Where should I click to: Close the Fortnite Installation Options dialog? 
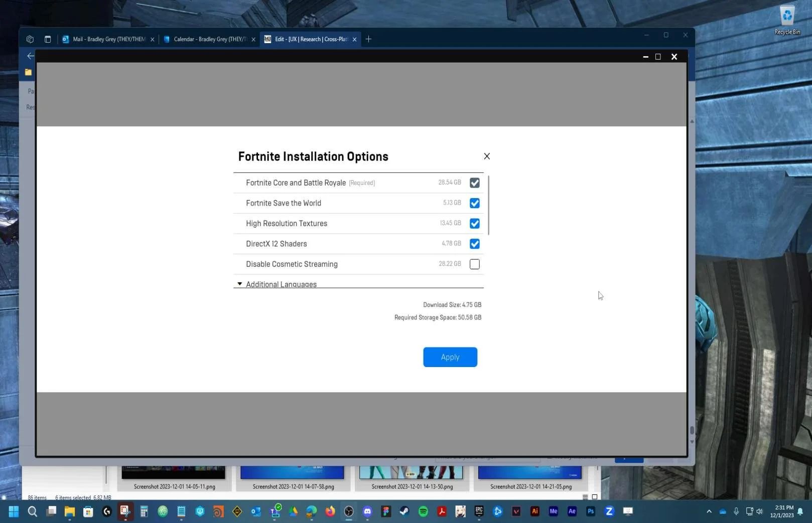click(487, 156)
